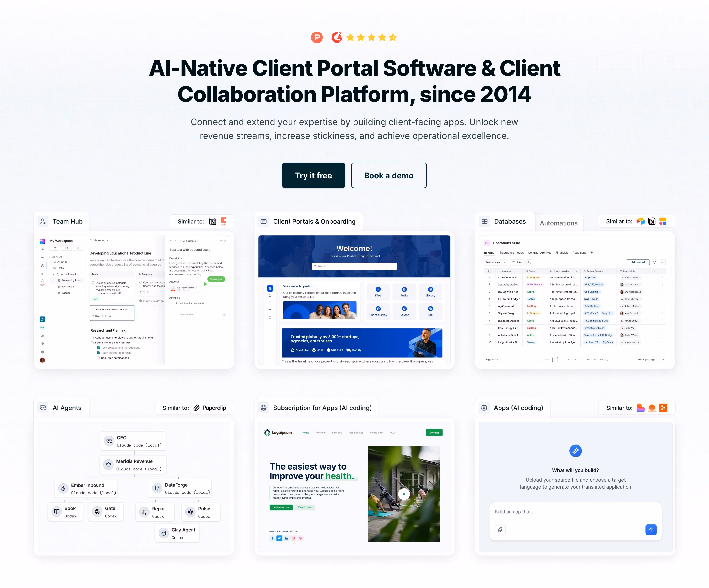The height and width of the screenshot is (588, 709).
Task: Check Conduct user interviews checkbox
Action: [x=92, y=337]
